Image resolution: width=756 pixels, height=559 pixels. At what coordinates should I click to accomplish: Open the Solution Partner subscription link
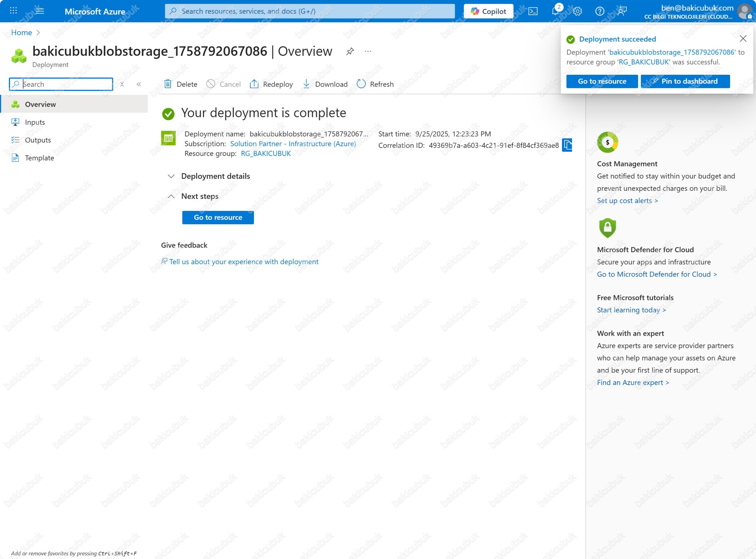coord(293,144)
